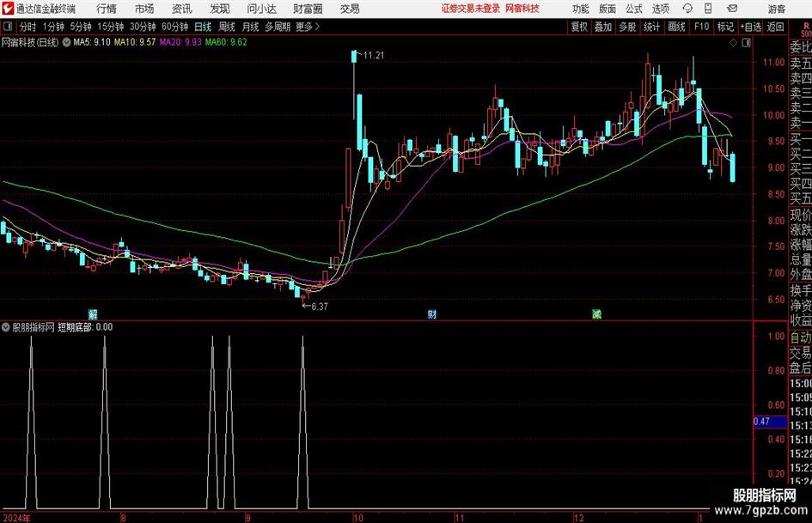Screen dimensions: 812x523
Task: Click the 复权 toolbar button
Action: (579, 27)
